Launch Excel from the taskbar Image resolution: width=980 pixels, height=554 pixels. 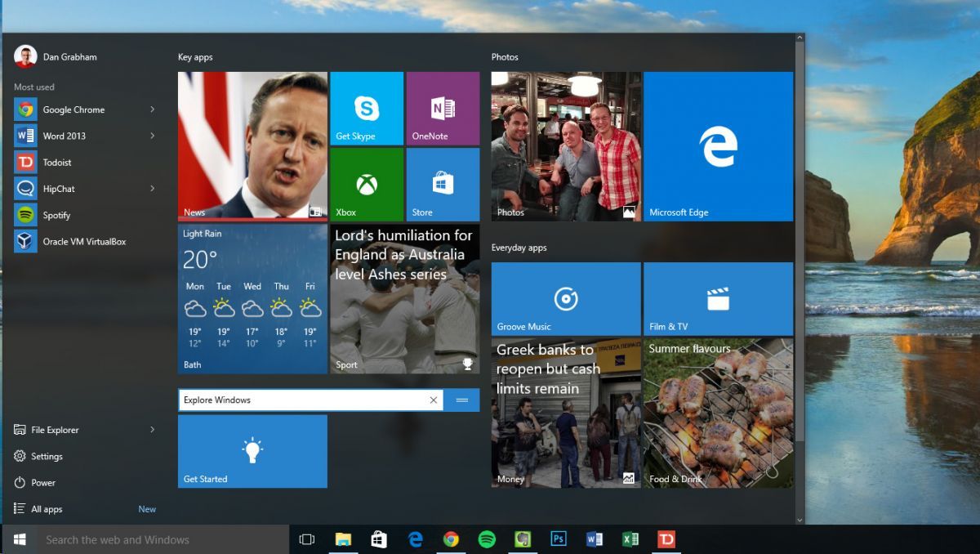pos(629,539)
